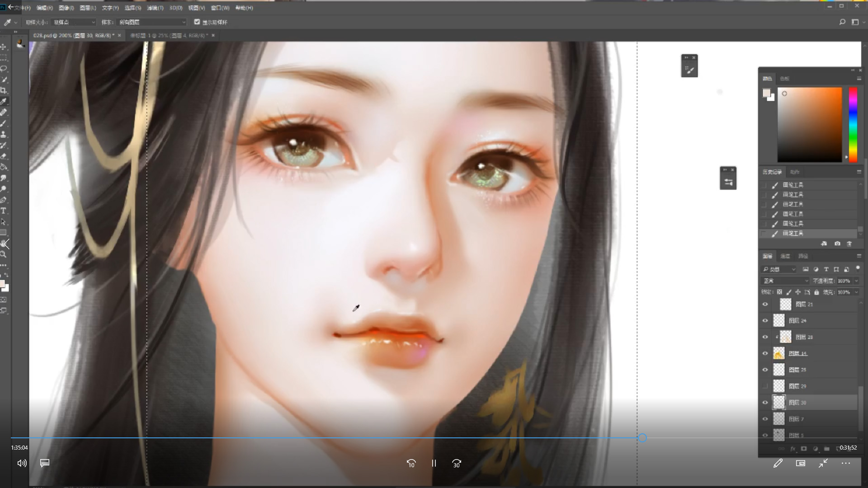Create new snapshot camera icon in History
This screenshot has width=868, height=488.
click(x=837, y=244)
